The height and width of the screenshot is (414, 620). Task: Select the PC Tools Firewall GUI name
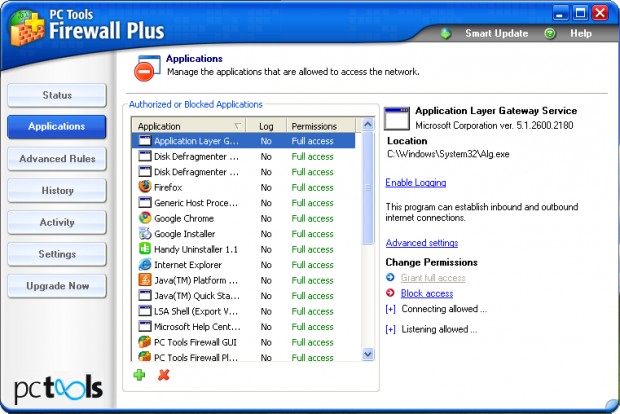[x=195, y=342]
